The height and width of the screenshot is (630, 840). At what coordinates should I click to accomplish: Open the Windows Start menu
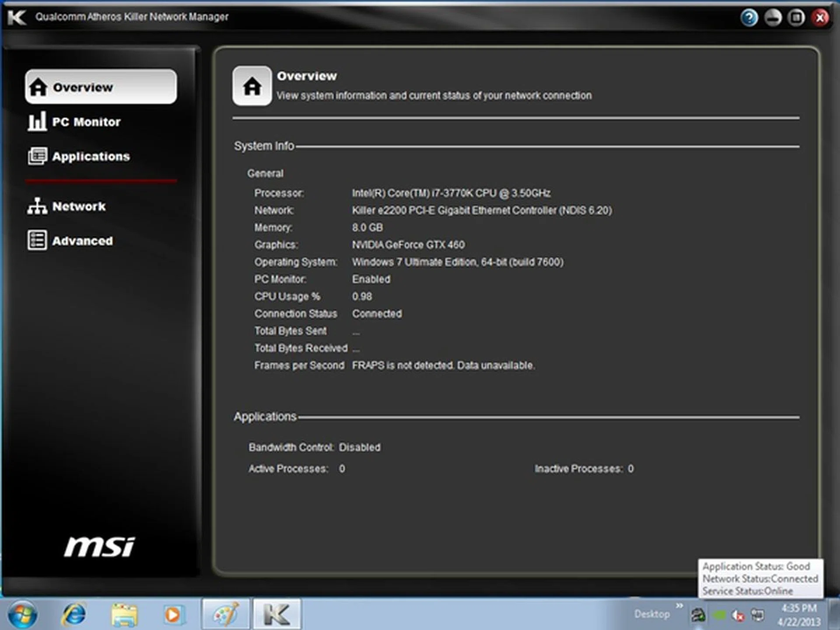(22, 615)
